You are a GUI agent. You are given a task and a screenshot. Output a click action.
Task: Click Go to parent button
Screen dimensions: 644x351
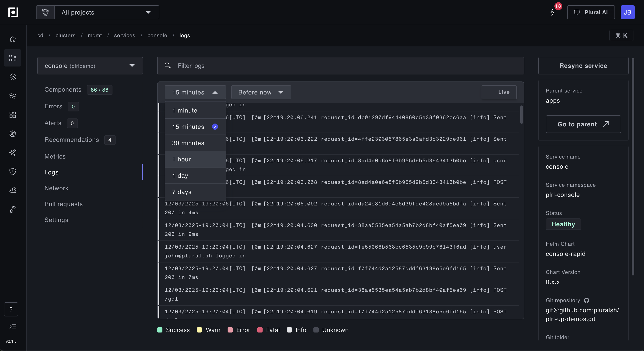coord(583,124)
